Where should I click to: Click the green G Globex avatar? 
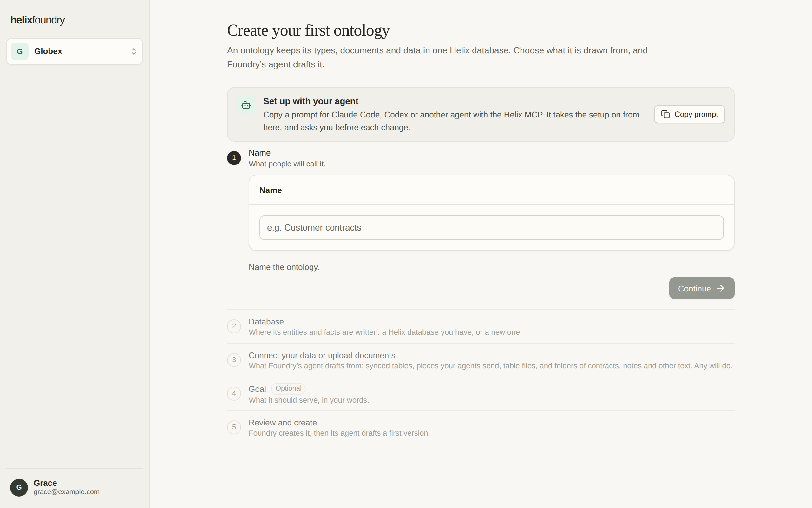[x=19, y=51]
